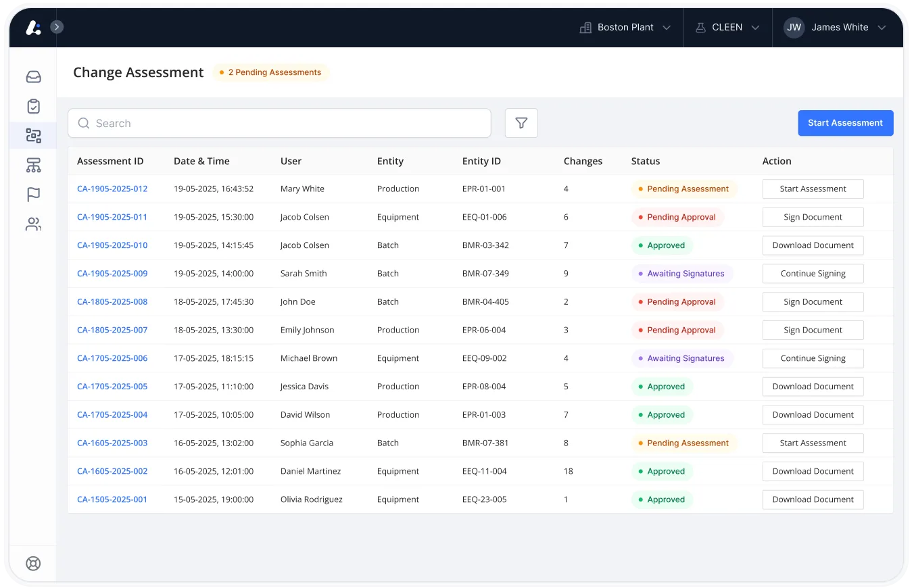Click Sign Document for CA-1905-2025-011
914x588 pixels.
813,217
